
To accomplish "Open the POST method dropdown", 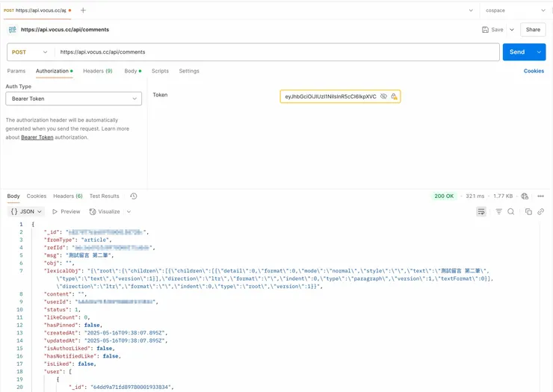I will (30, 52).
